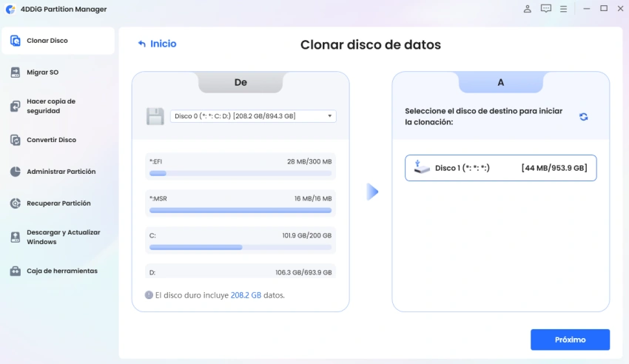This screenshot has width=629, height=364.
Task: Open the Clonar Disco menu label
Action: coord(47,41)
